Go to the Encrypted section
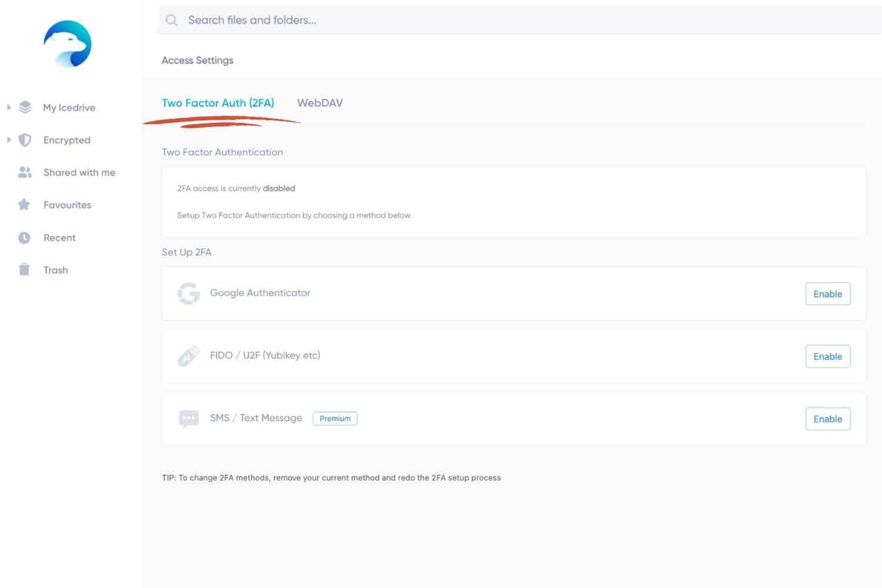Viewport: 882px width, 588px height. click(x=67, y=140)
